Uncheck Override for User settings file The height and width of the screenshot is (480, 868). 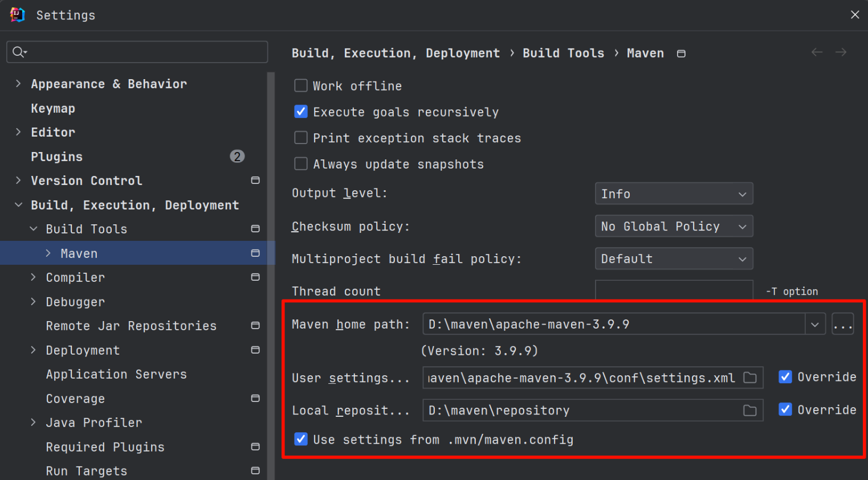(785, 377)
